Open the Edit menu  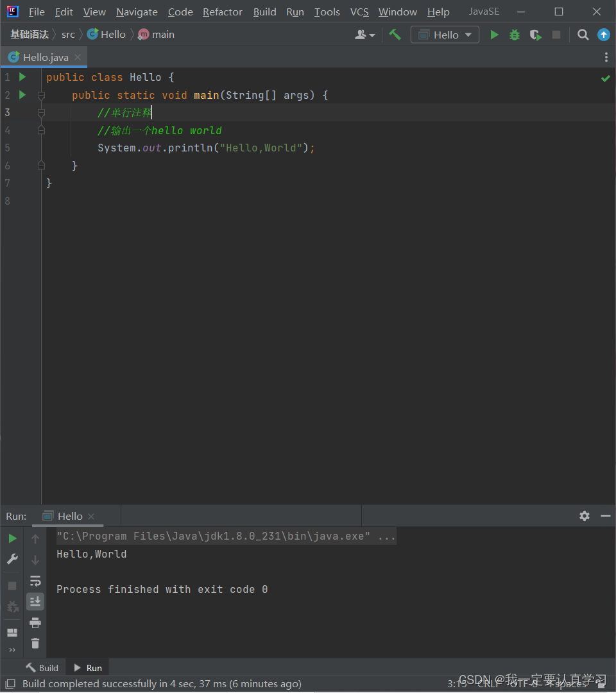[64, 12]
